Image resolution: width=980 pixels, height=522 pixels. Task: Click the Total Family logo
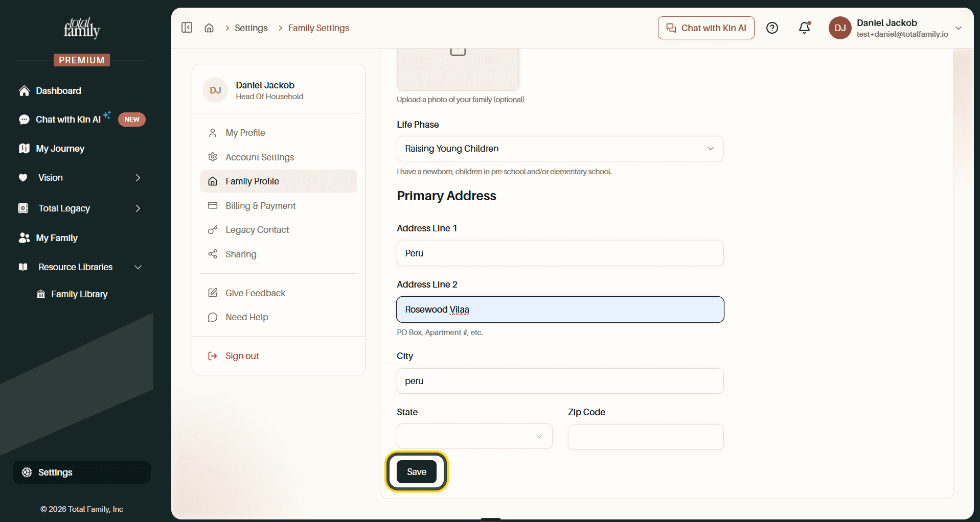tap(82, 29)
